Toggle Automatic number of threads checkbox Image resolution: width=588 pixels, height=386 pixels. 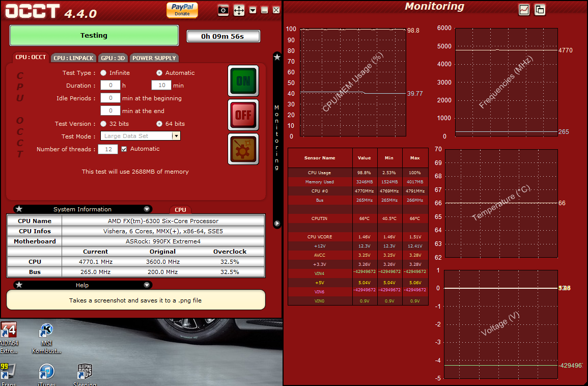(124, 149)
